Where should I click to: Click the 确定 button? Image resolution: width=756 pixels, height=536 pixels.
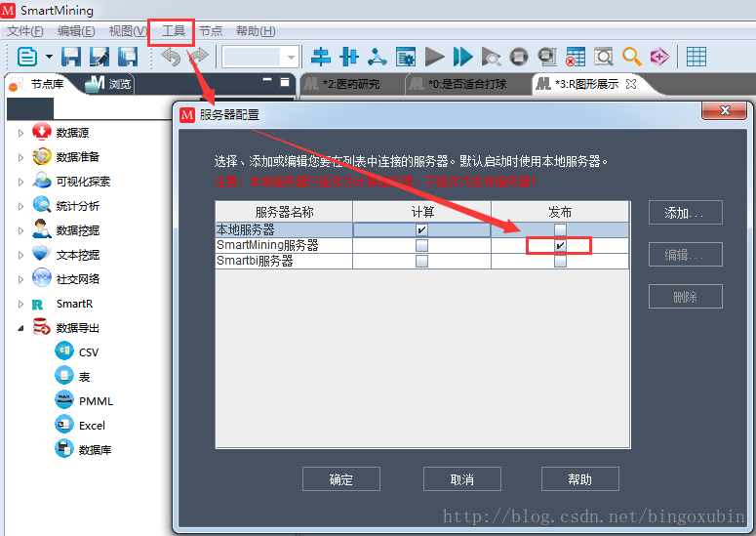coord(341,479)
